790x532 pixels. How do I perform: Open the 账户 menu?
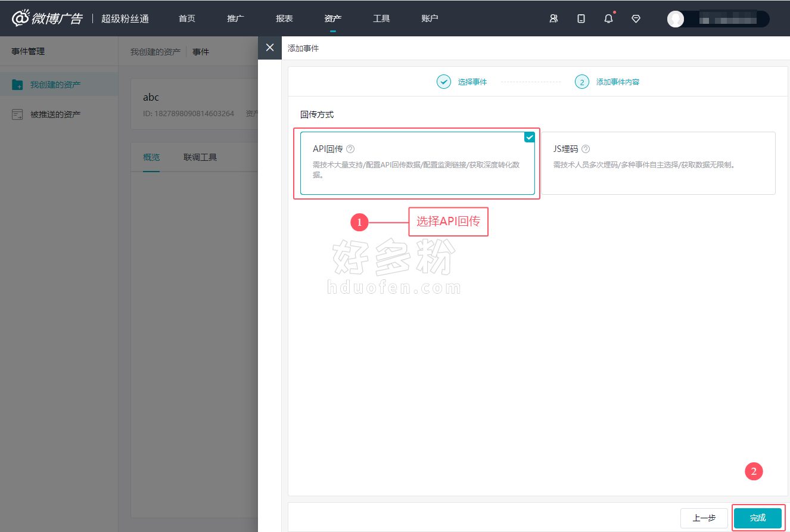[x=430, y=18]
